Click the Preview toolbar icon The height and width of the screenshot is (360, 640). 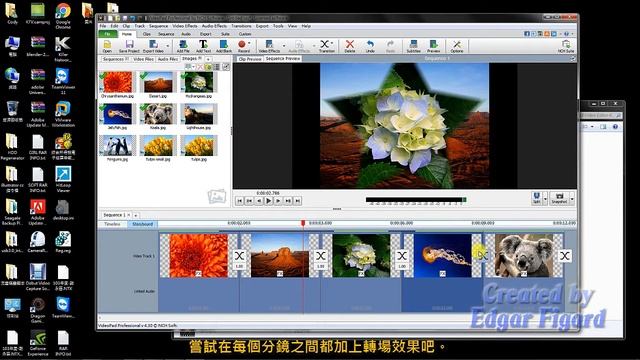(433, 46)
